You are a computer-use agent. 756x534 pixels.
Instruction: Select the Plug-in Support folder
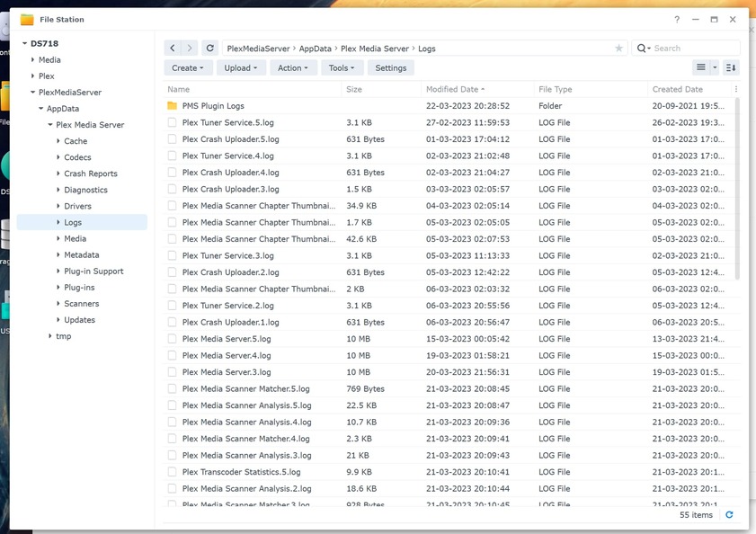[93, 271]
